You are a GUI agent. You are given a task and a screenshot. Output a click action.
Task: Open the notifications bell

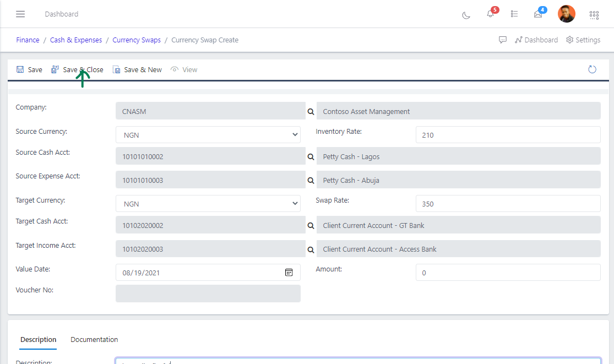tap(490, 14)
